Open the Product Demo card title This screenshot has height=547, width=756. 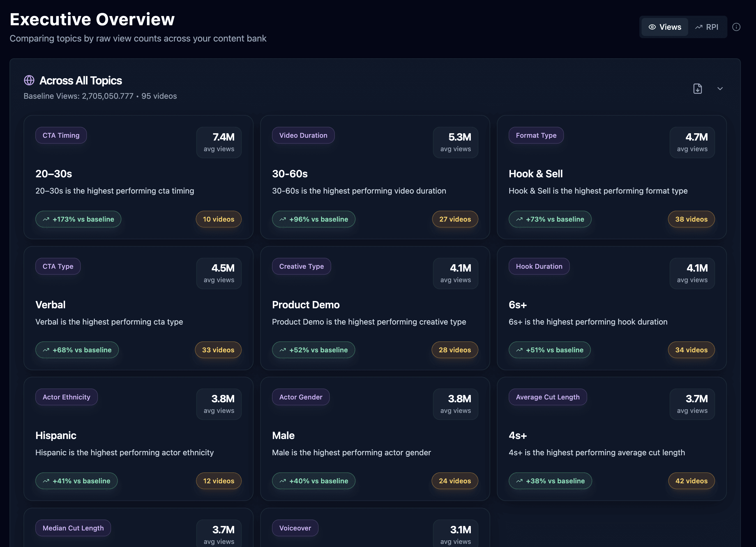click(x=306, y=305)
